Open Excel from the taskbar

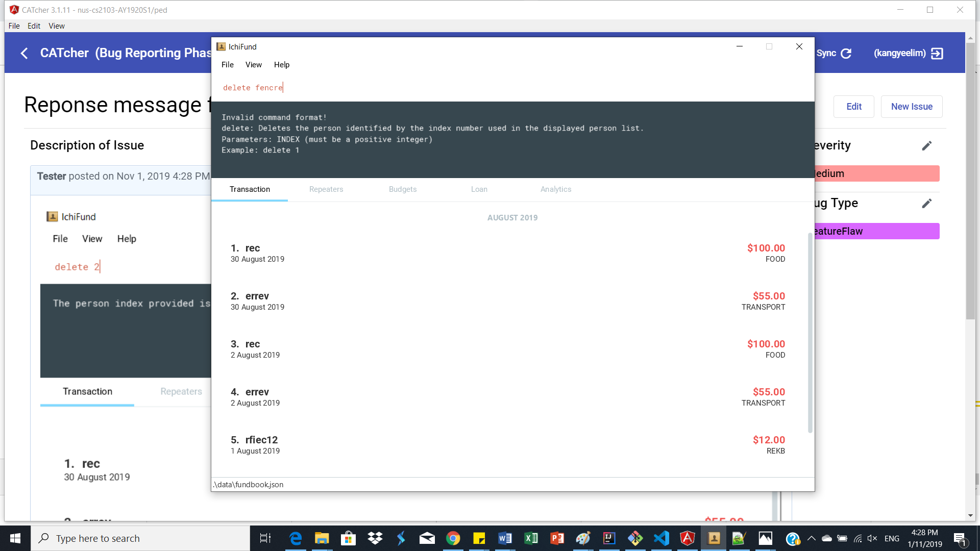tap(531, 538)
